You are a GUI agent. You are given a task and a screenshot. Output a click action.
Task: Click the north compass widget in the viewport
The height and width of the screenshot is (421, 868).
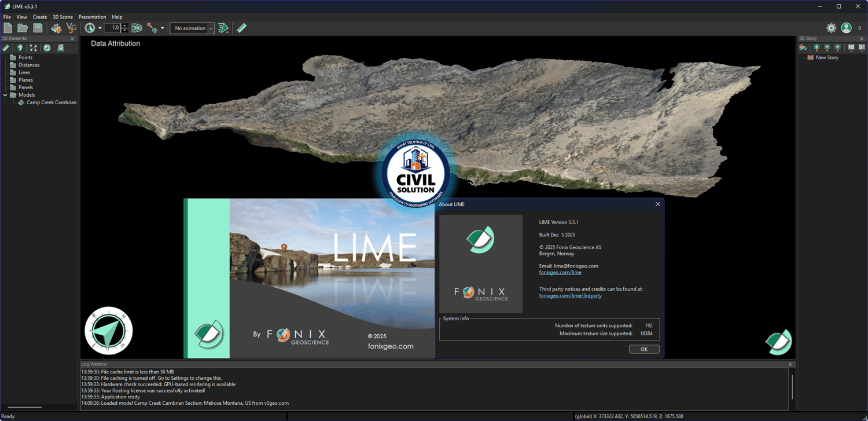click(109, 331)
